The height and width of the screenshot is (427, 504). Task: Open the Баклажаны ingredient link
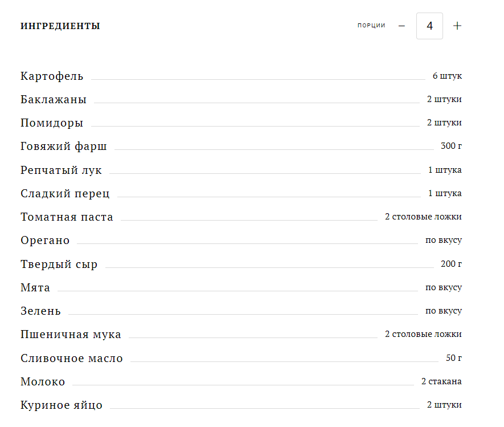click(x=54, y=100)
